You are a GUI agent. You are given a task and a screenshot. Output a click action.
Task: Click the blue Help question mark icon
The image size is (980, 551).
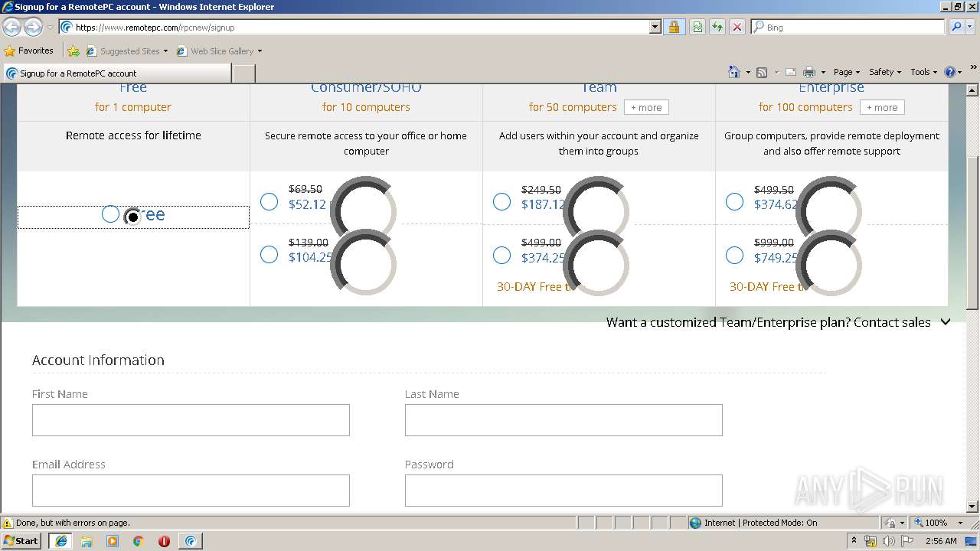(x=950, y=72)
